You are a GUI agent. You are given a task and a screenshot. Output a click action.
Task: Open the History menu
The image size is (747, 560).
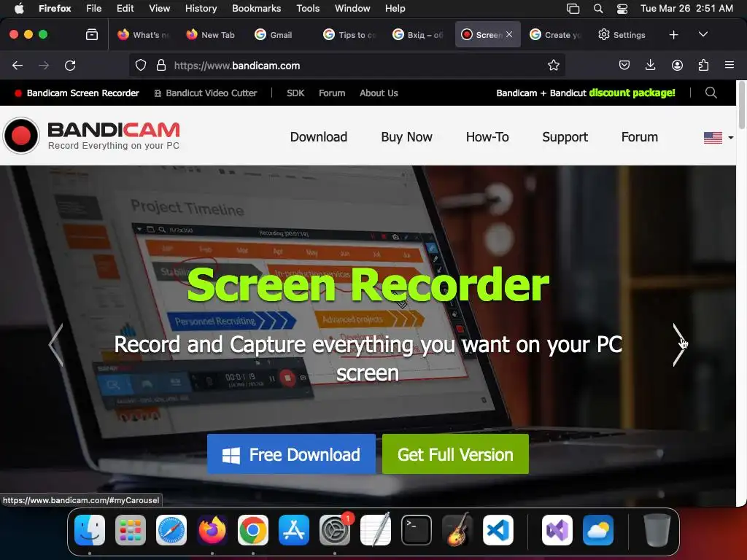201,9
